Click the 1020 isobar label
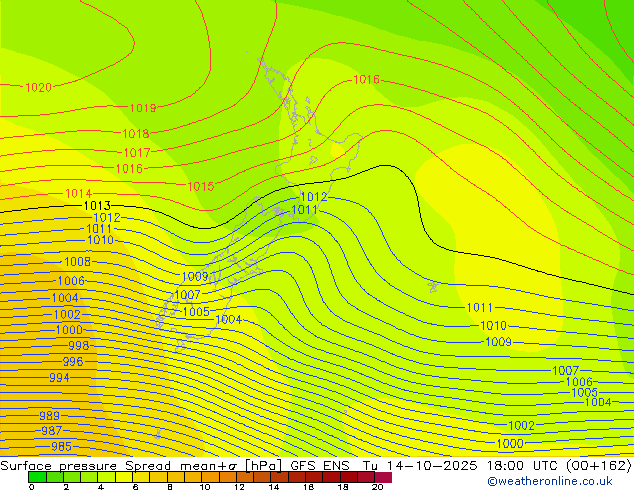634x490 pixels. [x=38, y=87]
